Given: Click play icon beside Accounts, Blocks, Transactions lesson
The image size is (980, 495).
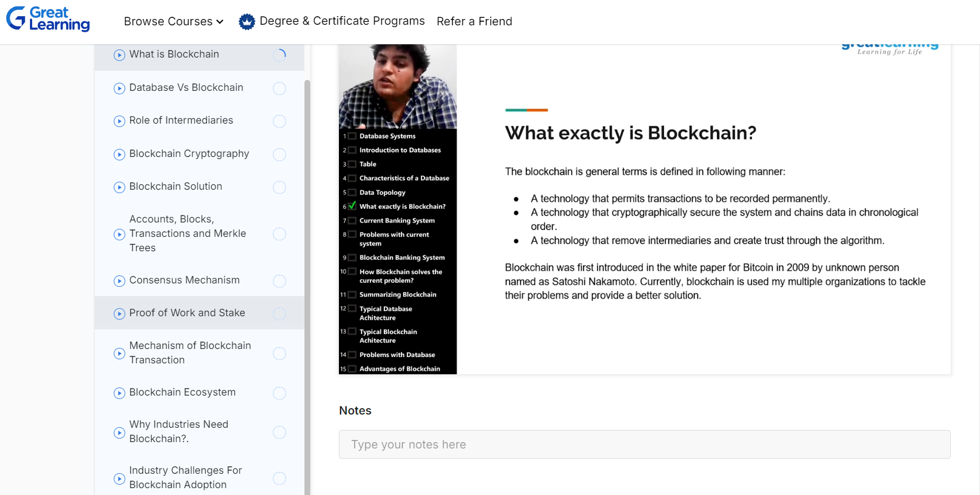Looking at the screenshot, I should coord(119,235).
